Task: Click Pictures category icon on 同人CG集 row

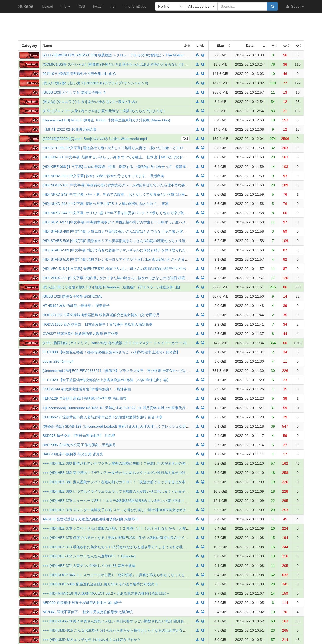Action: pos(29,83)
